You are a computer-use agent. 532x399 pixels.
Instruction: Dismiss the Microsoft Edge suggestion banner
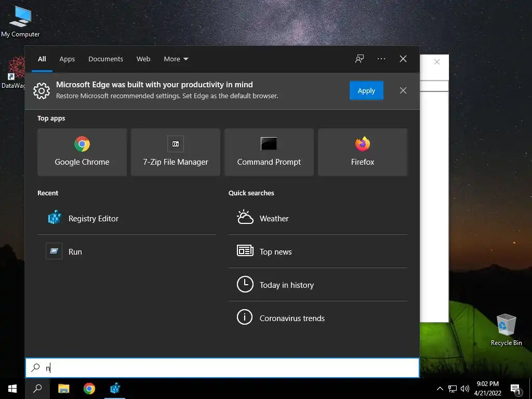tap(403, 90)
